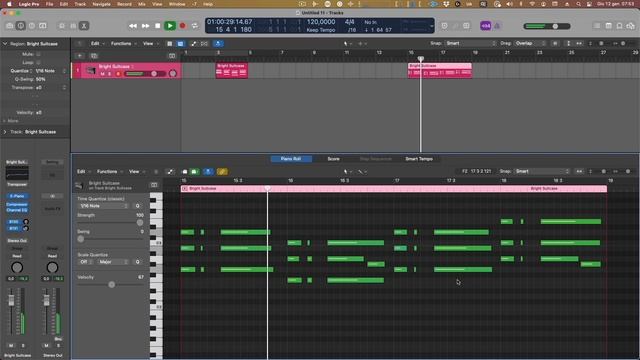Open the Library button in control bar

click(x=10, y=26)
